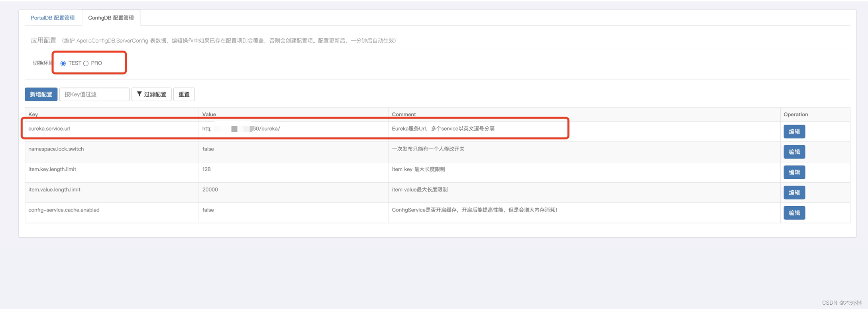Click the 一次发布只能有一个人修改开关 comment
The width and height of the screenshot is (868, 309).
tap(428, 149)
